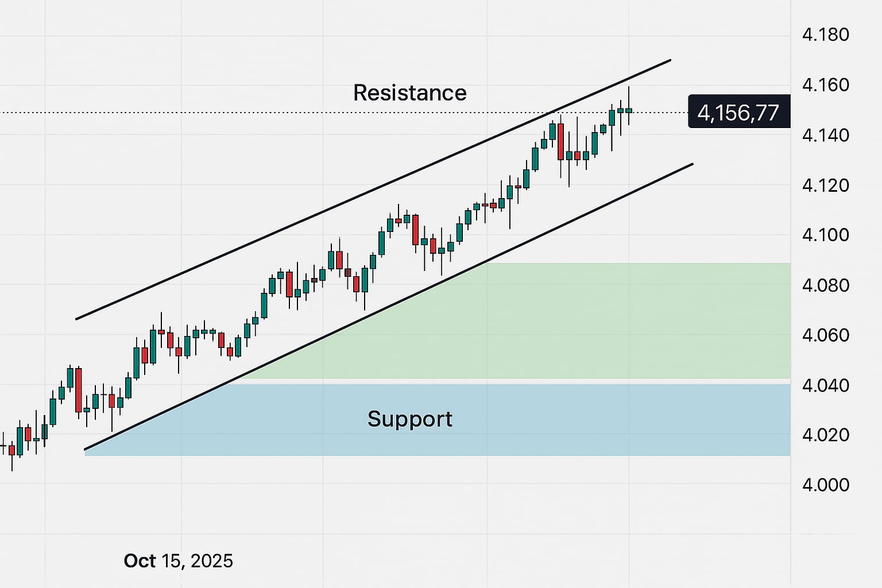Select the last candlestick on the chart
This screenshot has height=588, width=882.
629,110
